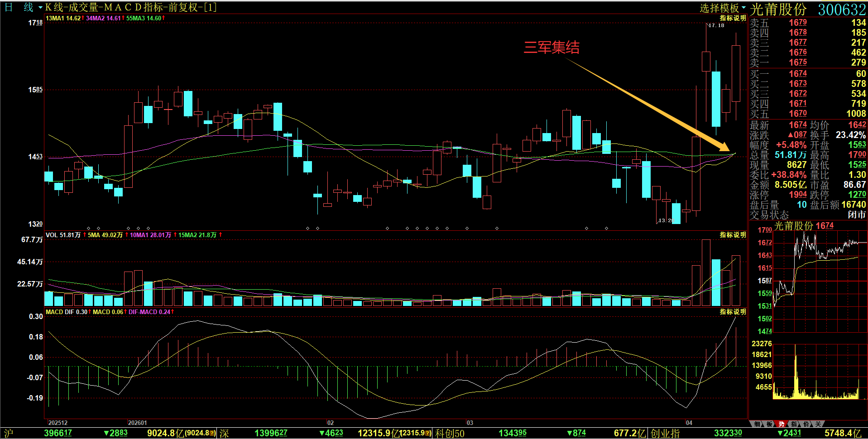Switch to the 价 tab
This screenshot has width=868, height=439.
pyautogui.click(x=806, y=424)
